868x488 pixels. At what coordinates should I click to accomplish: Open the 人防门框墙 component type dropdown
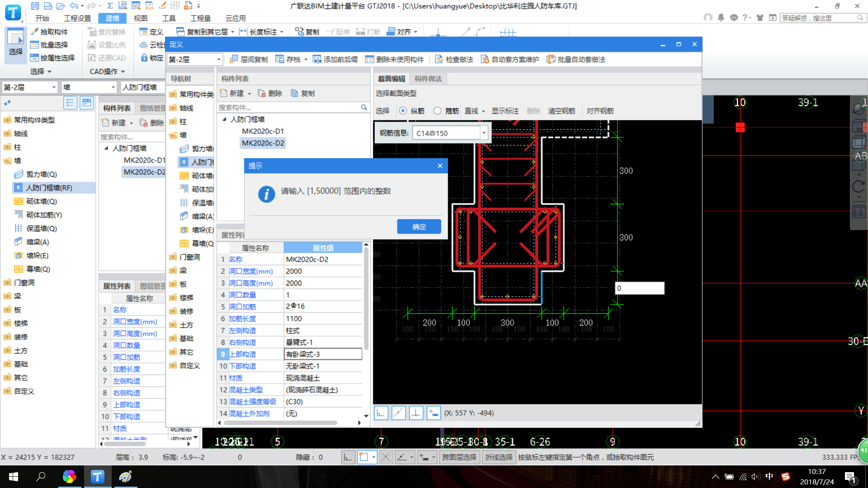pos(143,87)
